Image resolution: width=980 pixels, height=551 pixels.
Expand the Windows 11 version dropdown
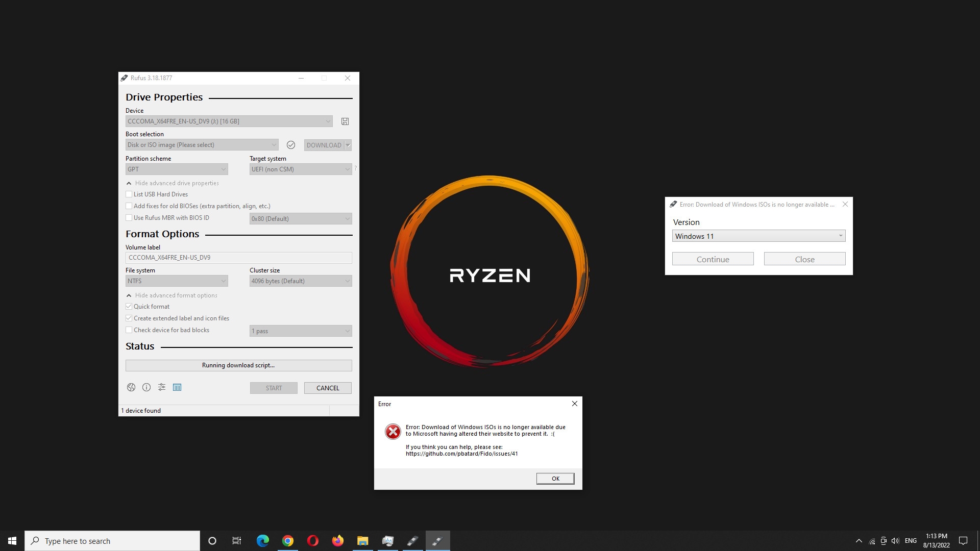(840, 236)
